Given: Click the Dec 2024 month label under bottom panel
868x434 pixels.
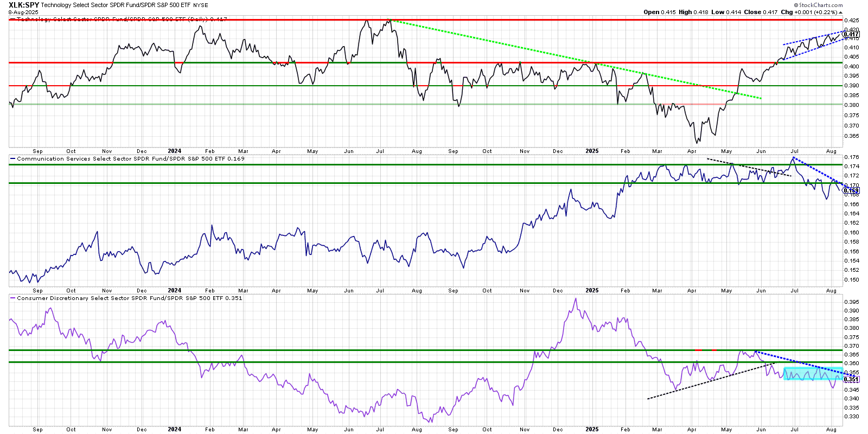Looking at the screenshot, I should click(x=558, y=430).
